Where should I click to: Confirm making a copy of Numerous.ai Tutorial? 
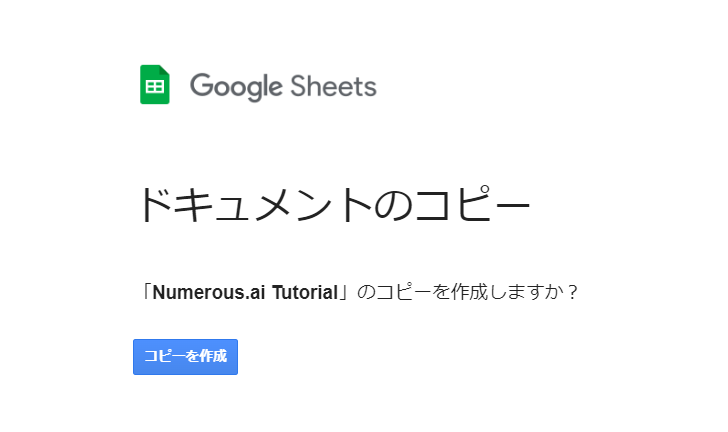tap(185, 356)
